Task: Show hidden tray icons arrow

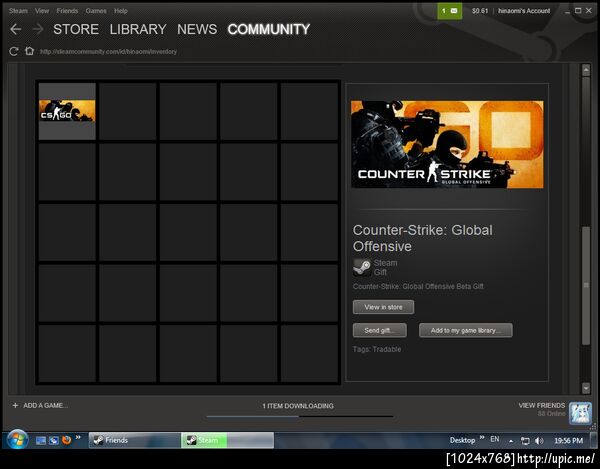Action: [511, 441]
